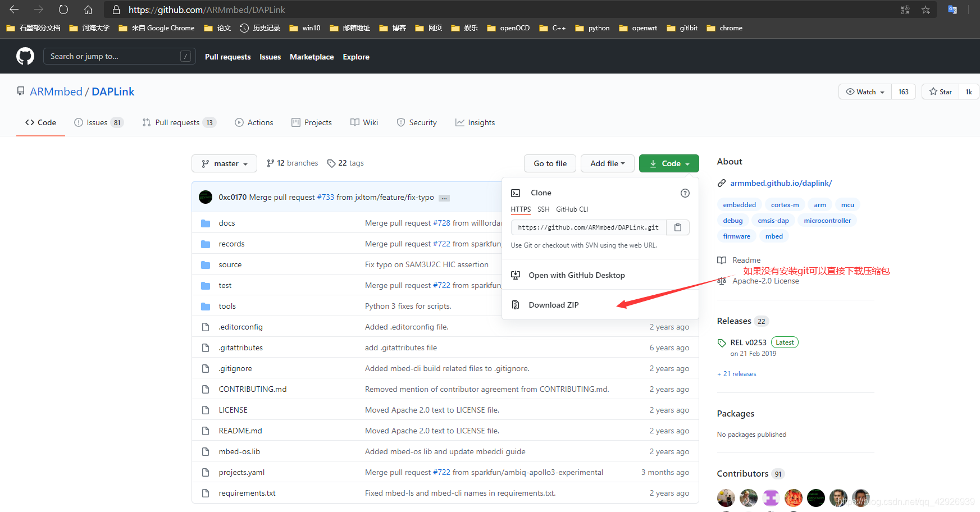Open projects.yaml file
The image size is (980, 512).
pyautogui.click(x=241, y=472)
